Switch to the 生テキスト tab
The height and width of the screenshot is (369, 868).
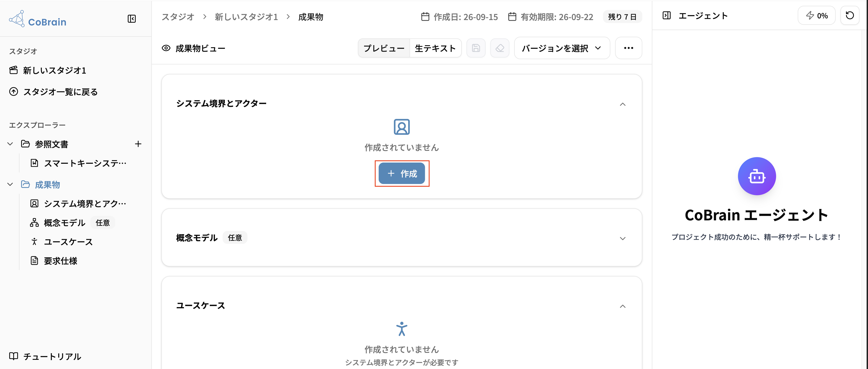435,48
